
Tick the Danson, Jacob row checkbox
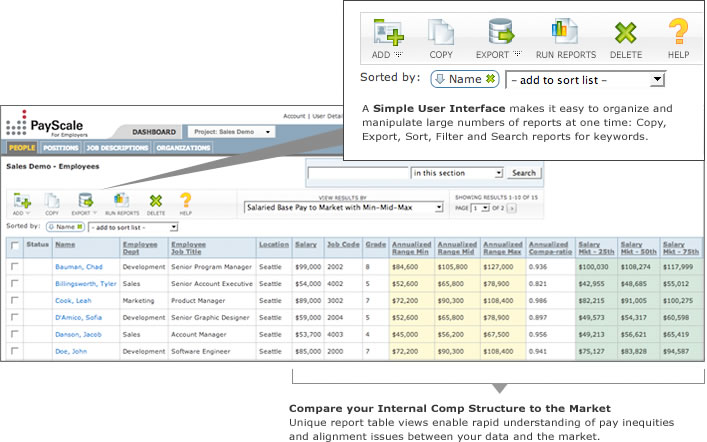click(15, 334)
